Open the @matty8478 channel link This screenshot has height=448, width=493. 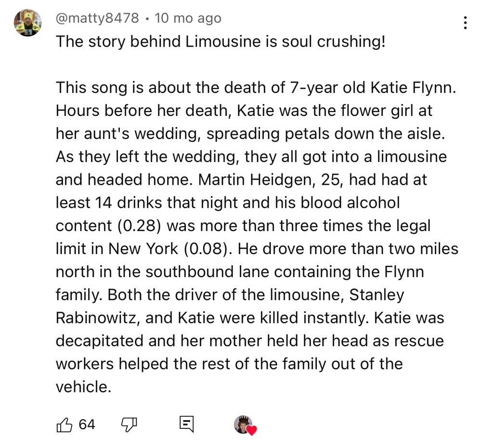[x=97, y=18]
